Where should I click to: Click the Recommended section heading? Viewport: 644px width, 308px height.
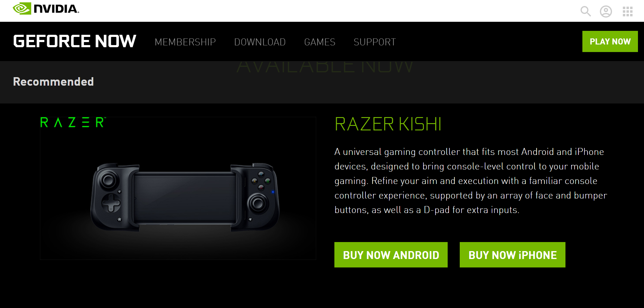(53, 82)
